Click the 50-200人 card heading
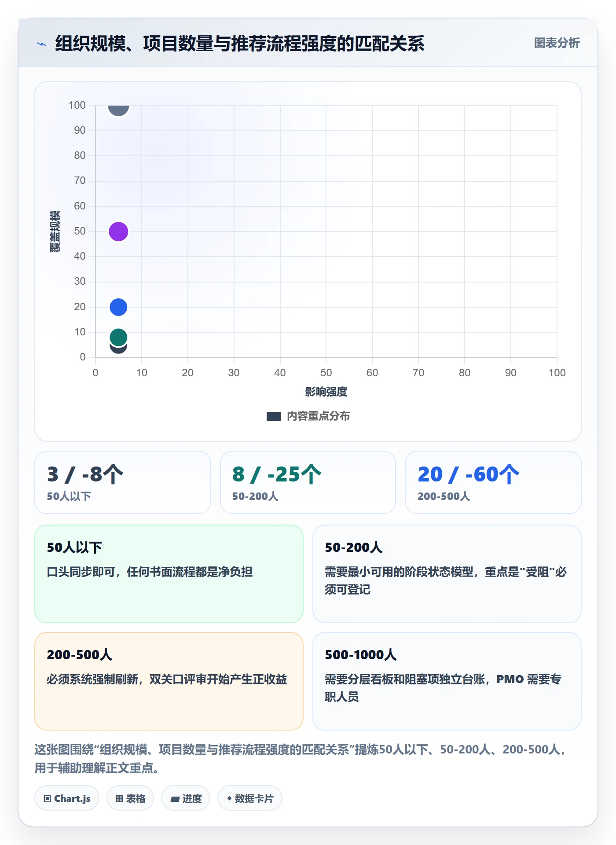This screenshot has width=616, height=845. pos(354,547)
